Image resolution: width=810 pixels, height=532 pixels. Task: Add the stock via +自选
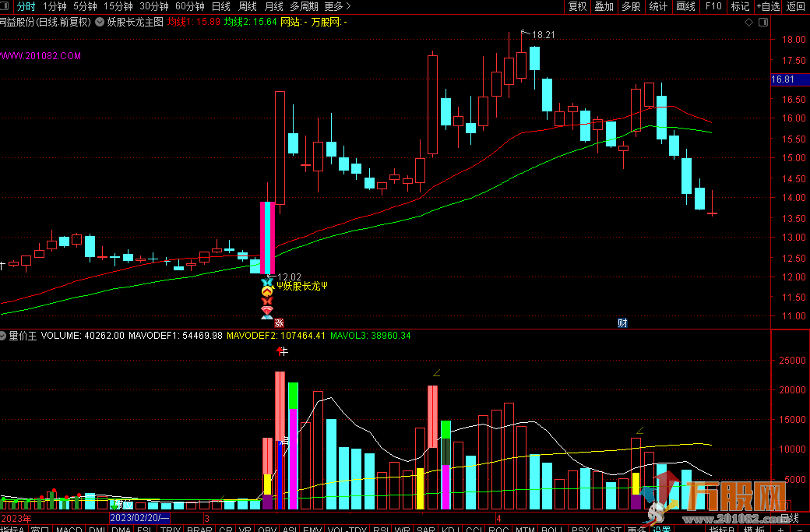click(768, 6)
